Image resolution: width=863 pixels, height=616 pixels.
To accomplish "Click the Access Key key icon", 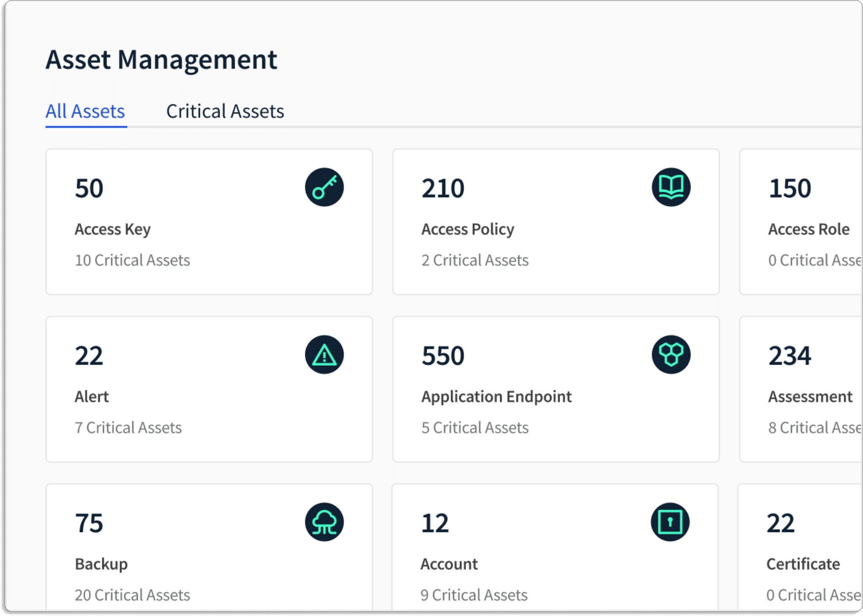I will point(324,187).
